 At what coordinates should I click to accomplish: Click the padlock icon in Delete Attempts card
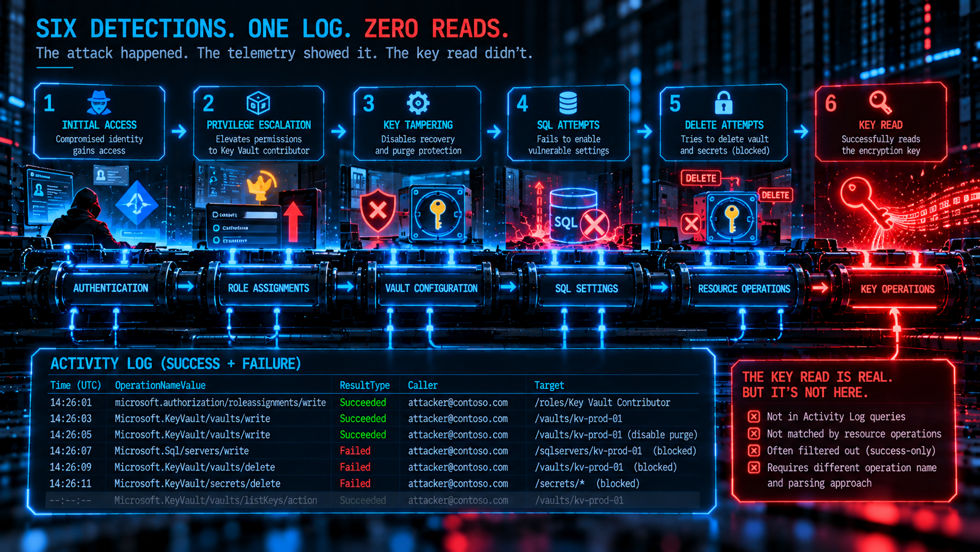pos(724,103)
